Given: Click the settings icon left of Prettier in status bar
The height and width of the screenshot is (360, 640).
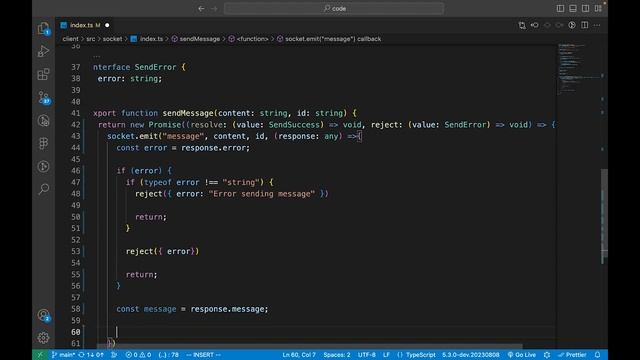Looking at the screenshot, I should (x=547, y=355).
